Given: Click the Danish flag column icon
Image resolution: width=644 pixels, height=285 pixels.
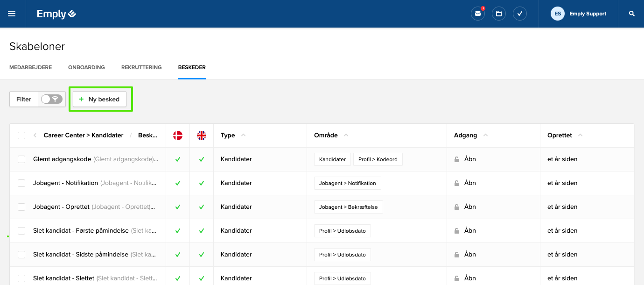Looking at the screenshot, I should point(178,135).
